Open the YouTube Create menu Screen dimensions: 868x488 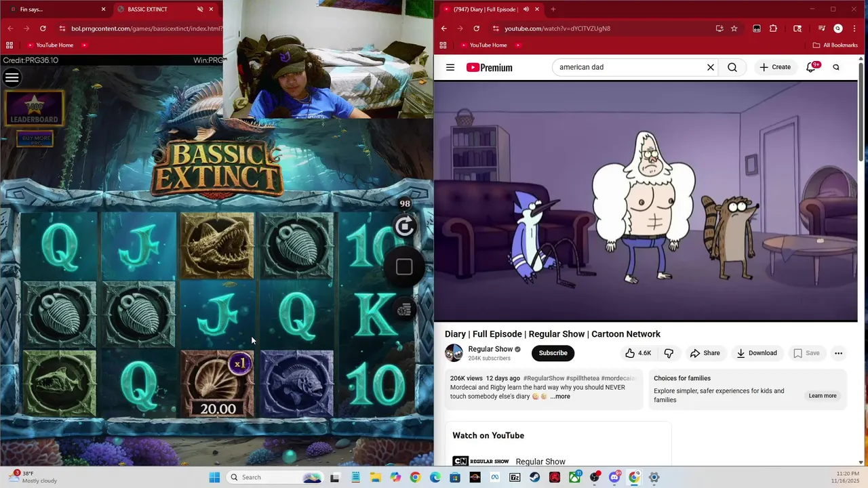pyautogui.click(x=775, y=67)
